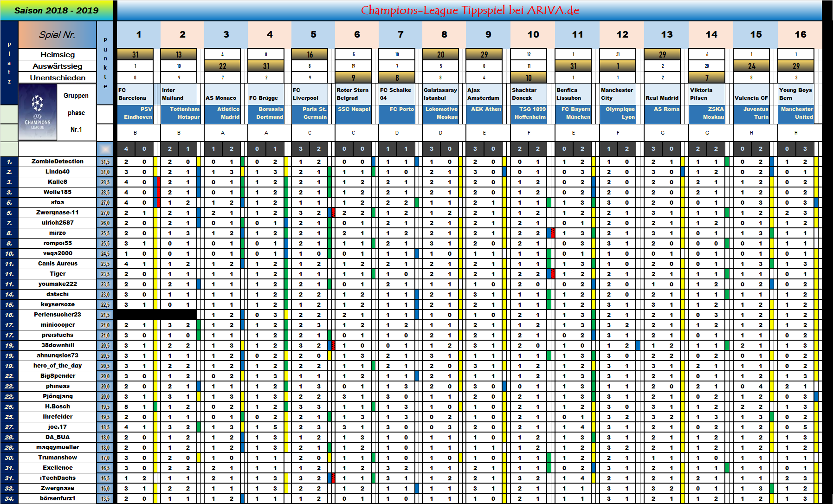Viewport: 833px width, 504px height.
Task: Click the 31,5 points cell for ZombieDetection
Action: coord(105,162)
